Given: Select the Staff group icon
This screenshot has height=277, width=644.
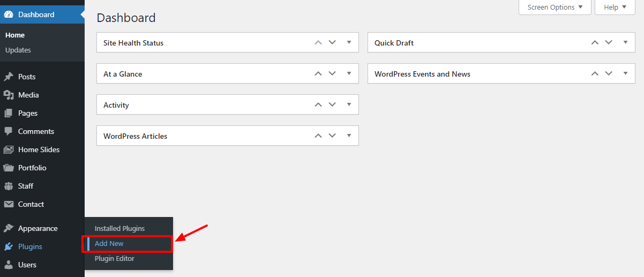Looking at the screenshot, I should tap(9, 186).
